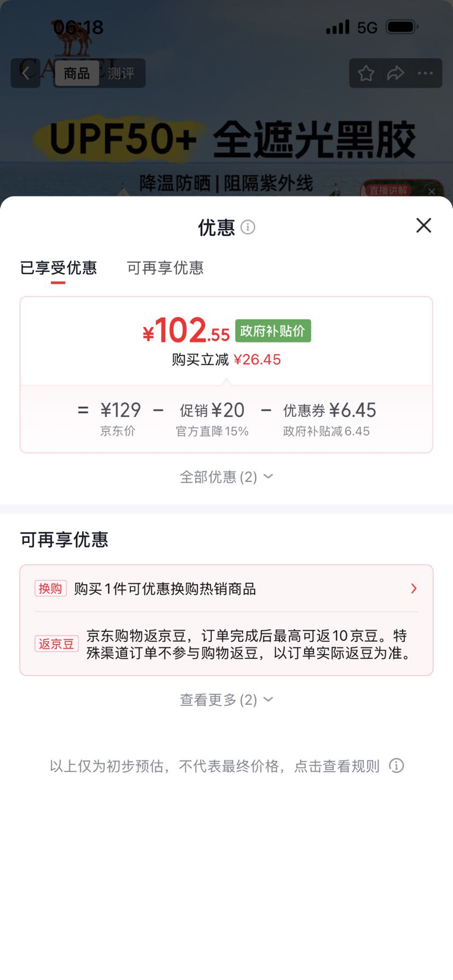Switch to 已享受优惠 tab

pos(59,268)
